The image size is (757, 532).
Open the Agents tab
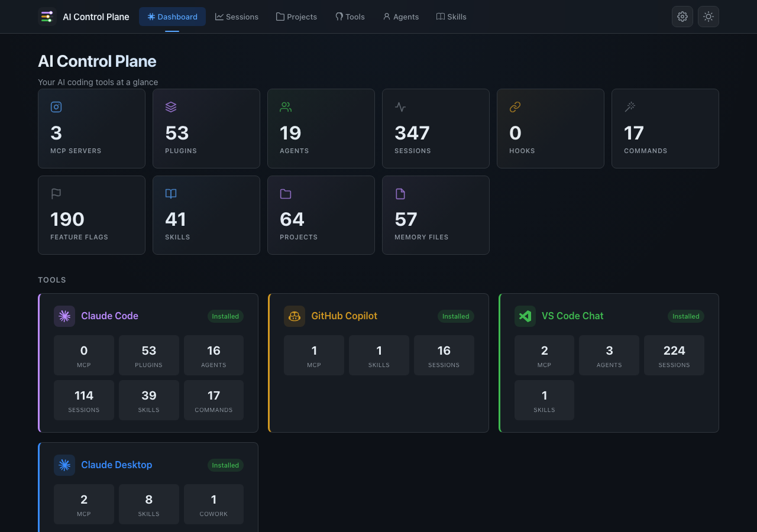point(401,17)
